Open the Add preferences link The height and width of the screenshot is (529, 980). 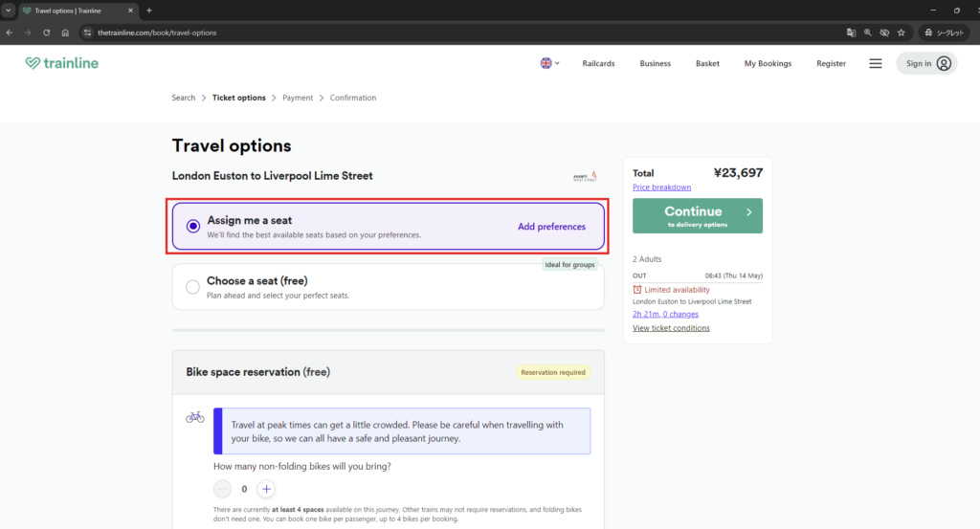coord(551,227)
